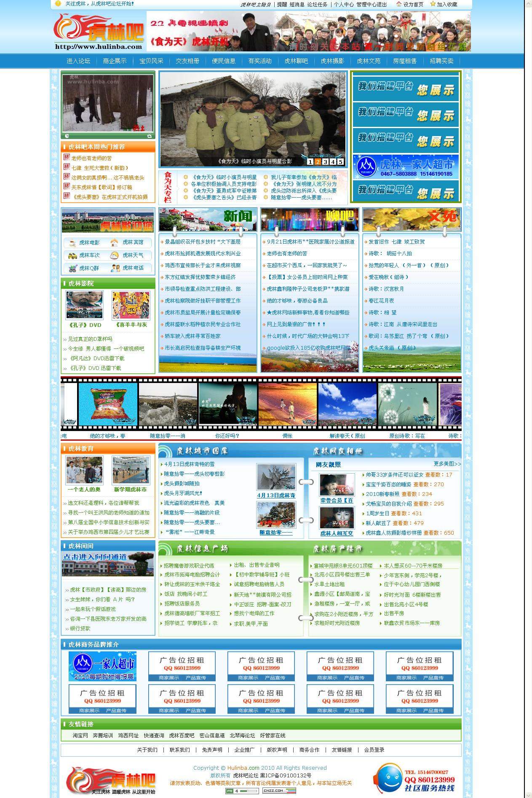Click the star icon beside 加入收藏
This screenshot has width=532, height=798.
pyautogui.click(x=433, y=4)
